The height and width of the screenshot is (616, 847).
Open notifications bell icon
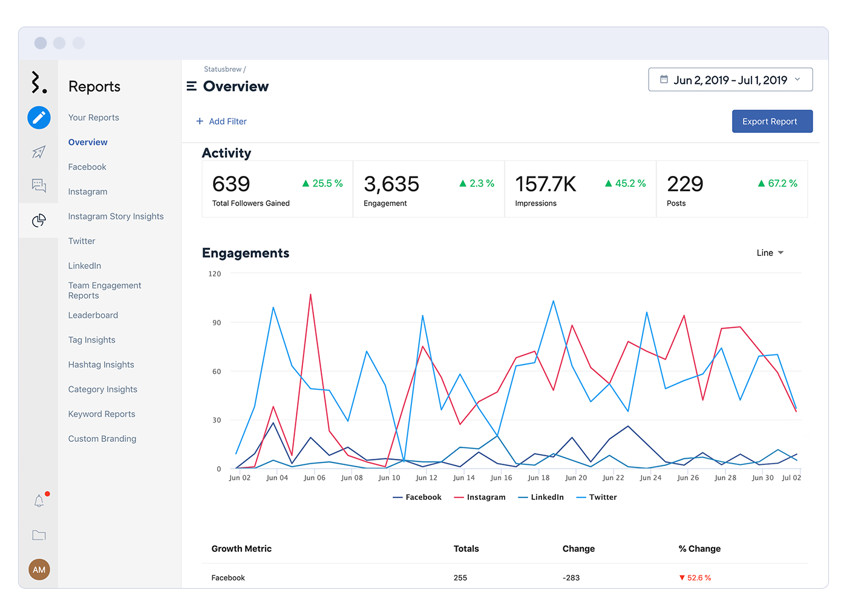(x=39, y=501)
